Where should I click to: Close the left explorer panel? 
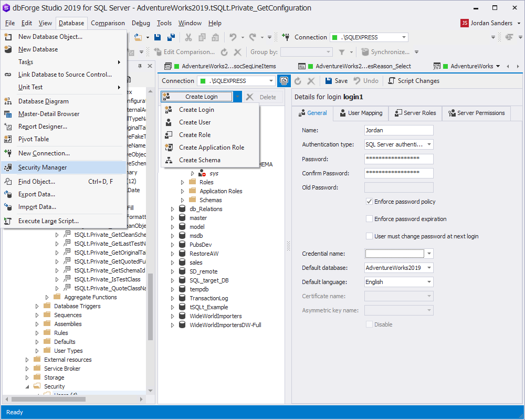click(150, 66)
